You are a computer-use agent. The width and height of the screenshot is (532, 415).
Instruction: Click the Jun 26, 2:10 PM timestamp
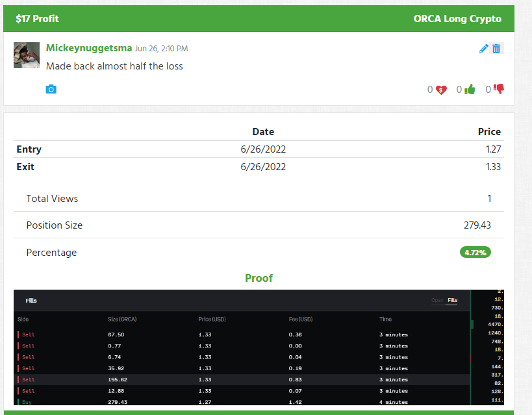pyautogui.click(x=161, y=49)
